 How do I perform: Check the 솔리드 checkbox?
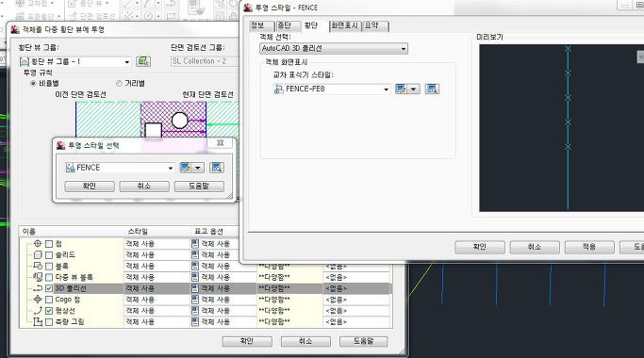49,255
